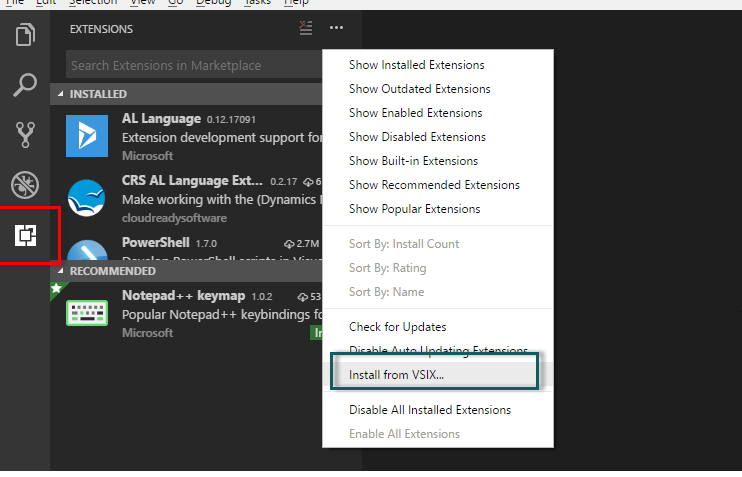Image resolution: width=742 pixels, height=477 pixels.
Task: Click the PowerShell extension logo
Action: 87,250
